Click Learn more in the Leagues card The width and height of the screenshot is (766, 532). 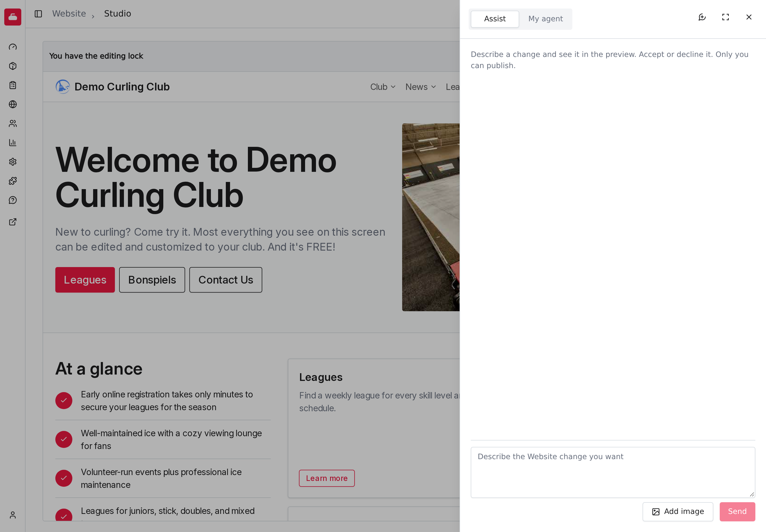click(x=327, y=478)
